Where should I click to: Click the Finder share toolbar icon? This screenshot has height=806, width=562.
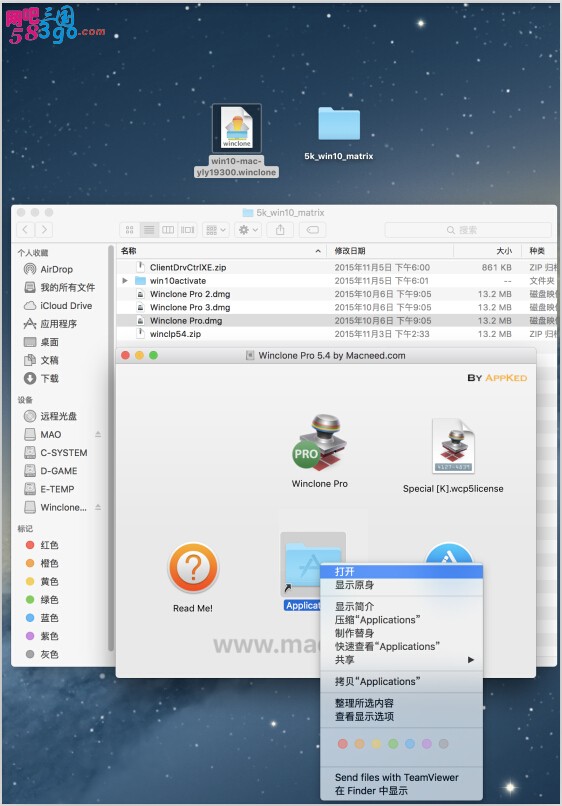point(280,230)
